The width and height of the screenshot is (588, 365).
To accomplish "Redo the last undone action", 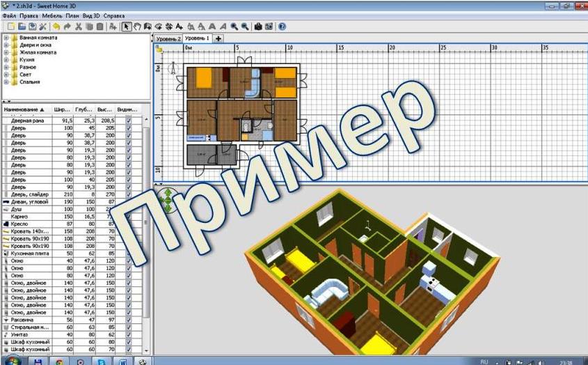I will 67,26.
